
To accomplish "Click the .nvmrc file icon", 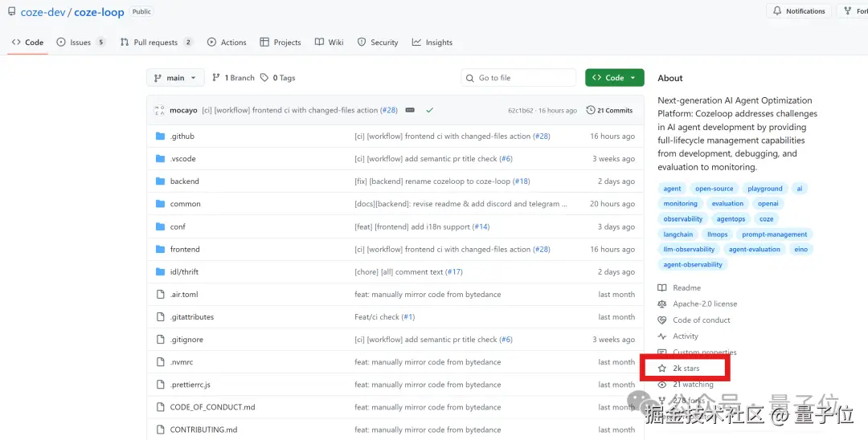I will 161,362.
